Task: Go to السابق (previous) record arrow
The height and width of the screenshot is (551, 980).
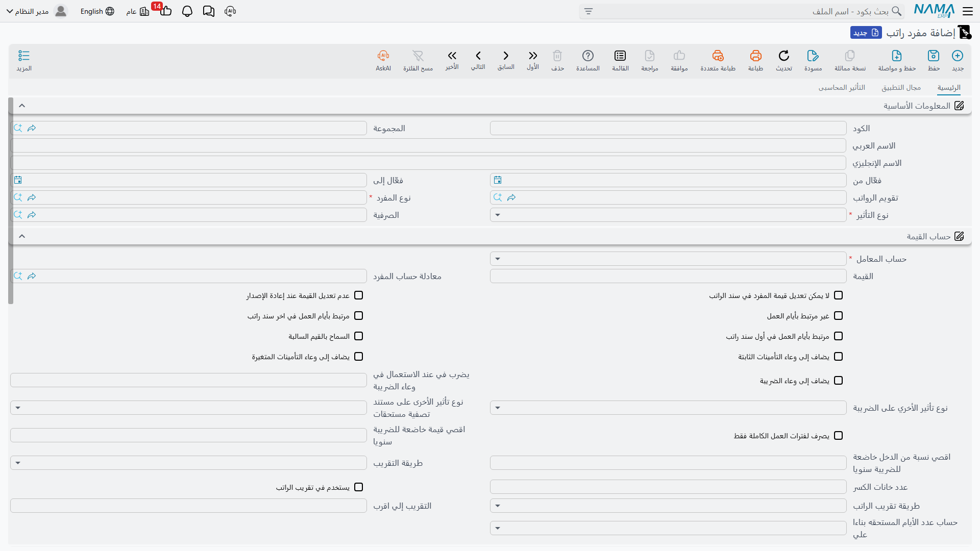Action: pos(506,56)
